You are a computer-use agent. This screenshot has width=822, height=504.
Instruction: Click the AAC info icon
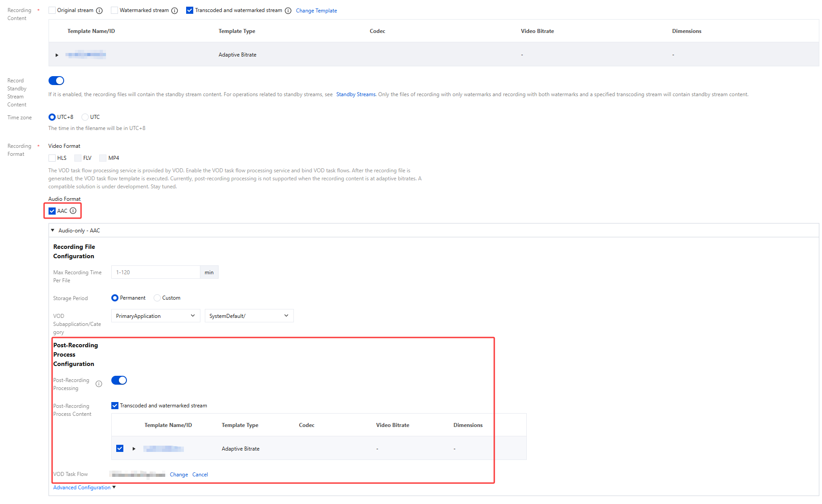[x=73, y=211]
